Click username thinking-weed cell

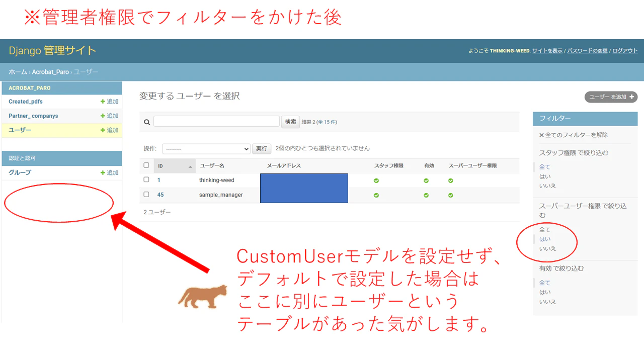click(x=217, y=180)
